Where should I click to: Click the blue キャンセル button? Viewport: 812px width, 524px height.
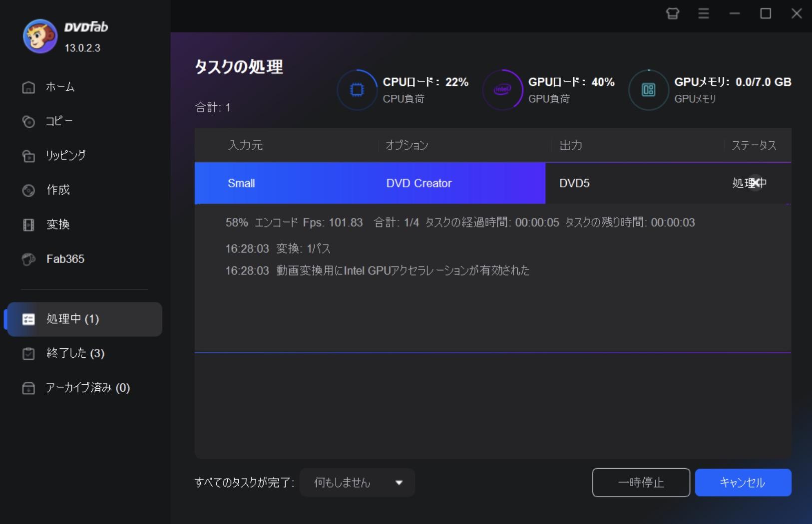coord(743,483)
